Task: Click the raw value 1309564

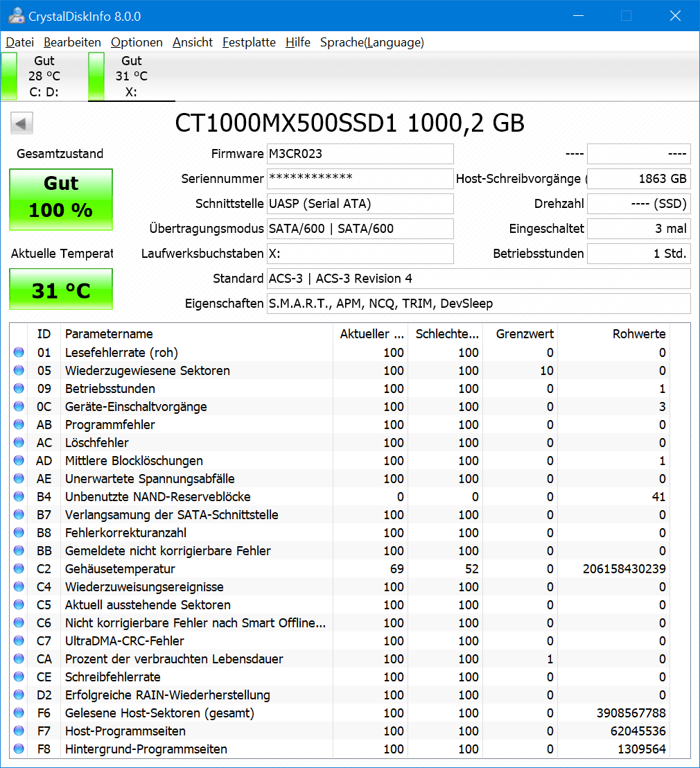Action: tap(641, 749)
